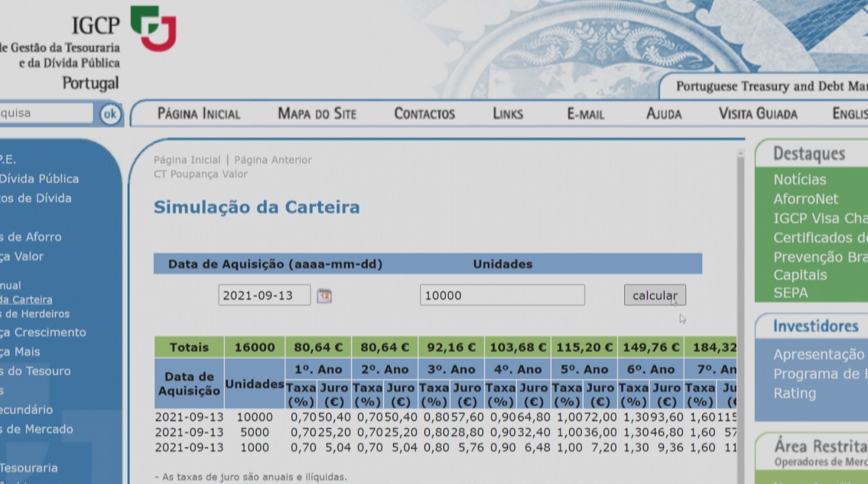The height and width of the screenshot is (484, 868).
Task: Open Ajuda help page
Action: 663,114
